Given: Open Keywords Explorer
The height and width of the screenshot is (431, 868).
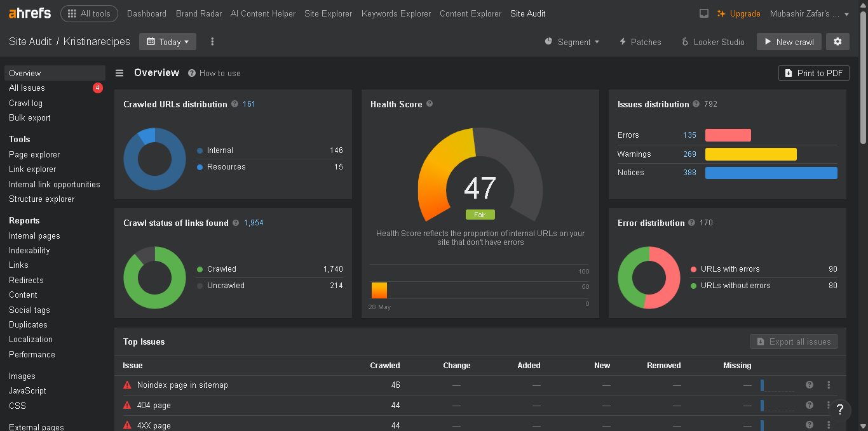Looking at the screenshot, I should [x=396, y=13].
